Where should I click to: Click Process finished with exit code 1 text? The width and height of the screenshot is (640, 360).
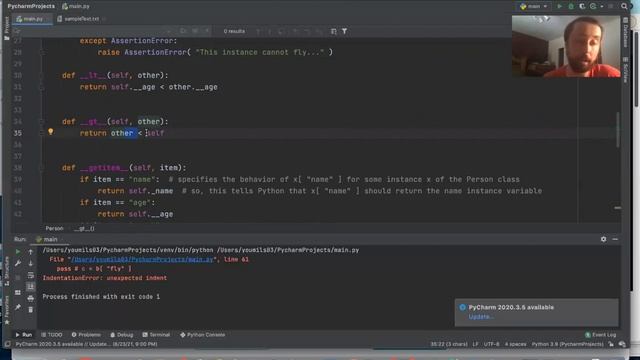pyautogui.click(x=101, y=297)
